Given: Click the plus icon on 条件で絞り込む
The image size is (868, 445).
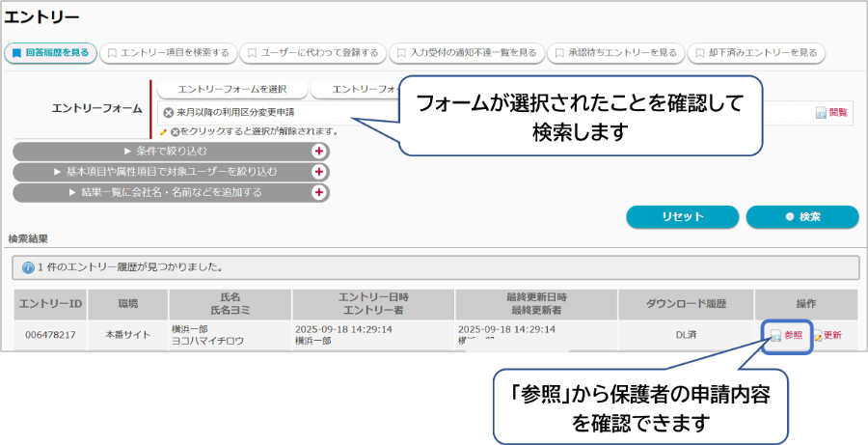Looking at the screenshot, I should click(x=319, y=152).
